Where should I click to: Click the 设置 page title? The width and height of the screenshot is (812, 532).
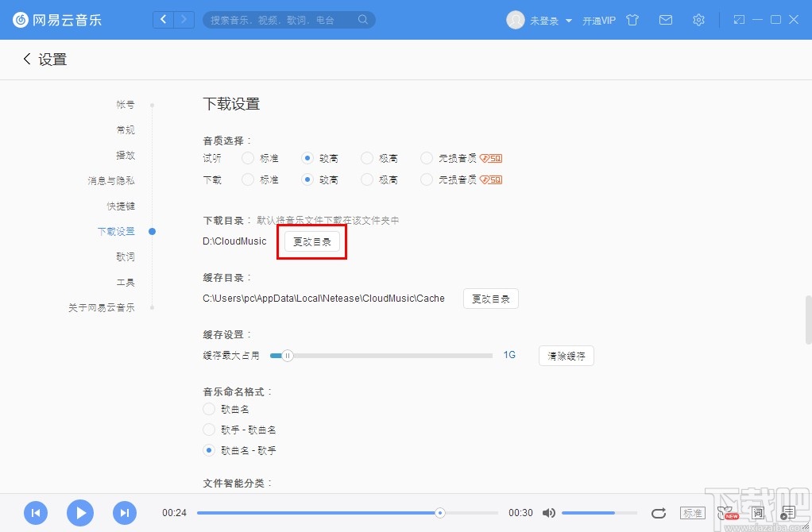coord(52,60)
